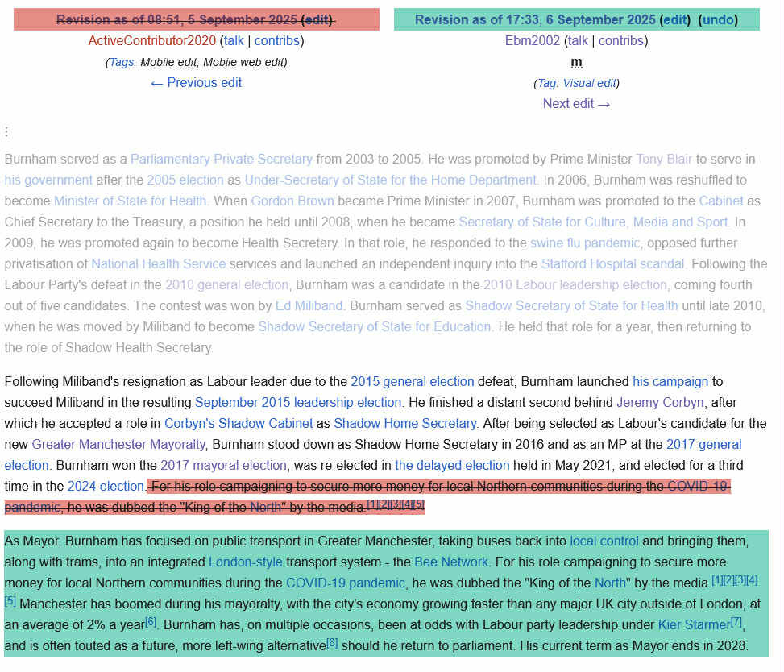This screenshot has width=784, height=672.
Task: Open ActiveContributor2020 user page
Action: click(x=152, y=40)
